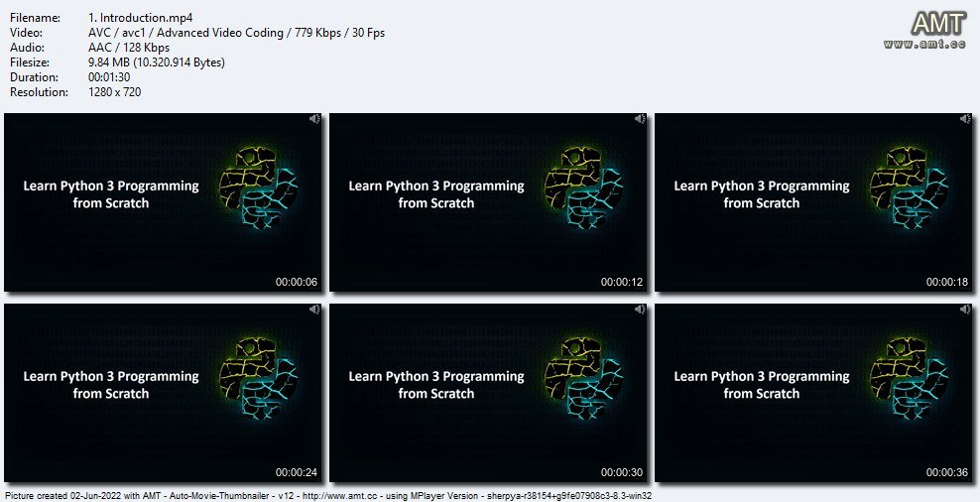The image size is (980, 502).
Task: Click the course title text in the 00:00:18 frame
Action: point(762,194)
